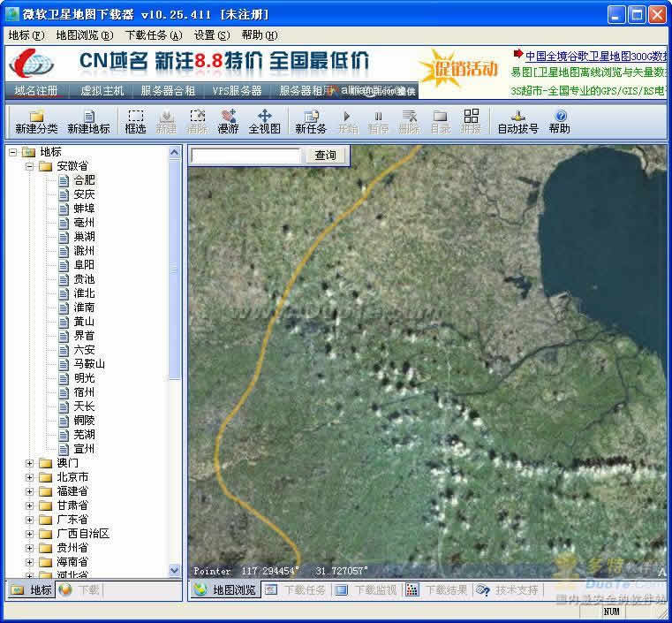Open the 设置(S) menu
The width and height of the screenshot is (672, 623).
pyautogui.click(x=212, y=35)
